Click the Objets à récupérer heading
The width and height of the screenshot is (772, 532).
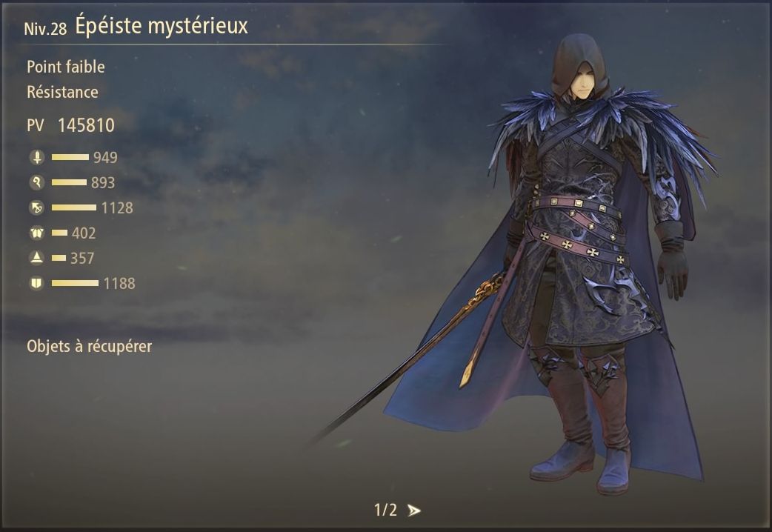click(x=89, y=346)
